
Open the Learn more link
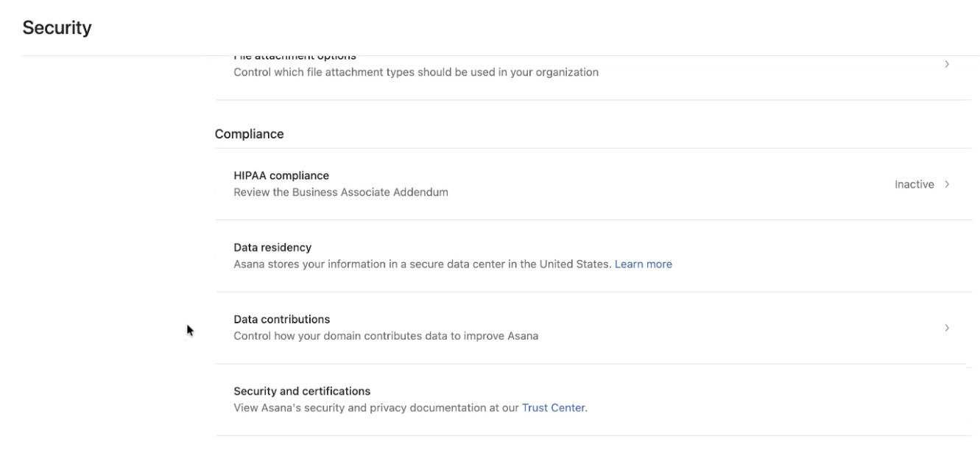644,264
